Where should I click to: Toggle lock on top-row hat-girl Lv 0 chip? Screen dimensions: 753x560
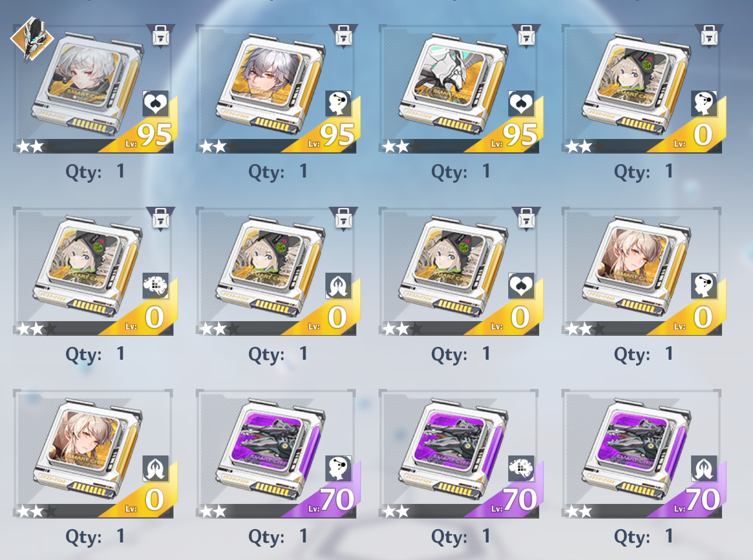tap(709, 36)
